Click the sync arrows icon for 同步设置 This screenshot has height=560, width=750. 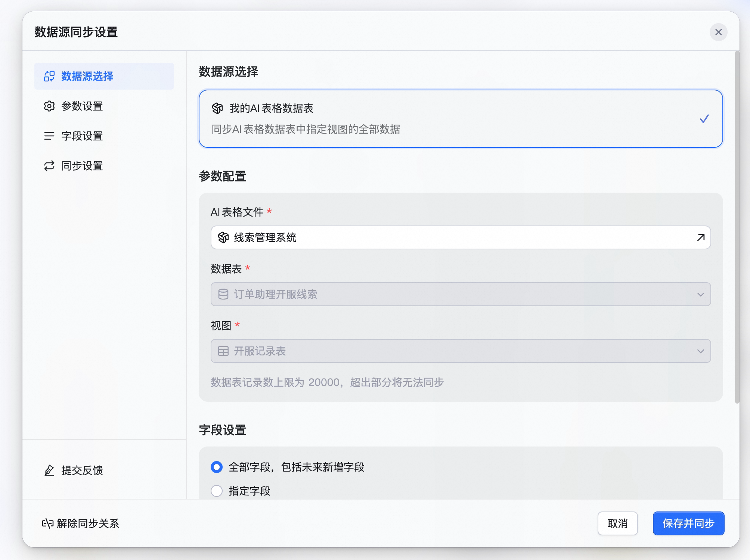tap(49, 166)
